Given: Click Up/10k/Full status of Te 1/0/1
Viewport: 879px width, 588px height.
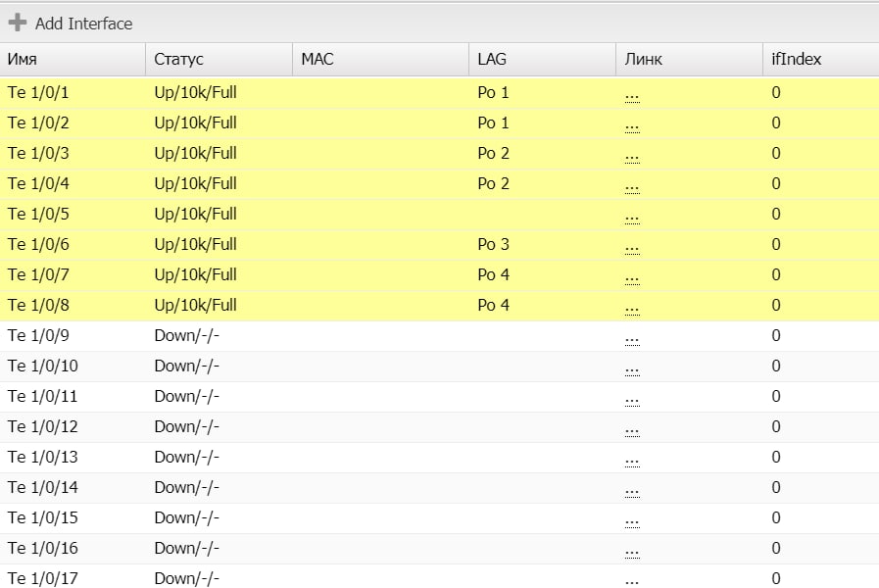Looking at the screenshot, I should click(x=196, y=92).
